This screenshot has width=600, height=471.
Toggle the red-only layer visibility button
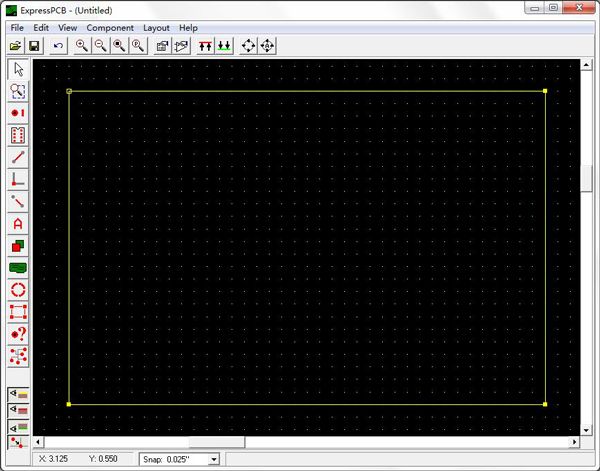pyautogui.click(x=18, y=411)
